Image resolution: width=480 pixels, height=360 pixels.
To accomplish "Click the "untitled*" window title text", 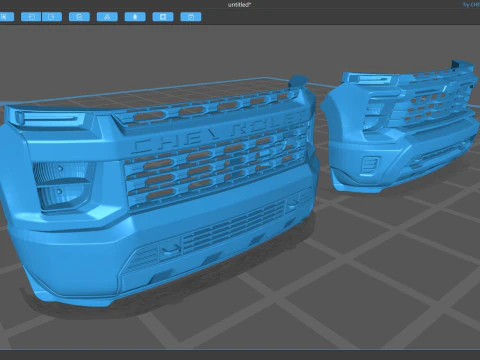I will pos(239,5).
